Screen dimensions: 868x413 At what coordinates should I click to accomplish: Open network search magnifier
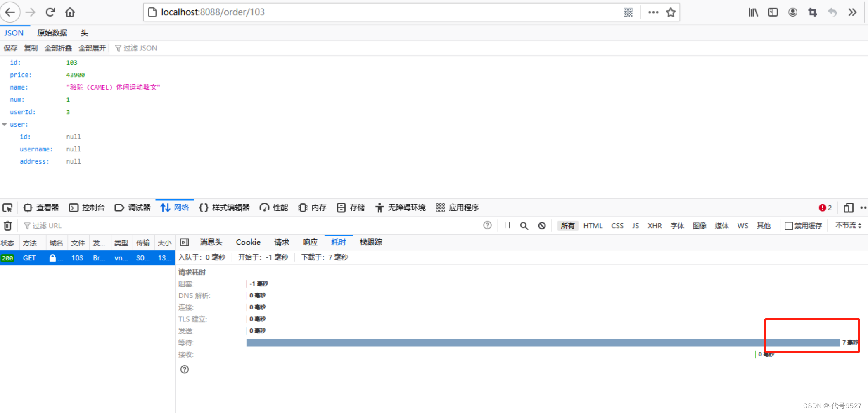click(x=524, y=226)
